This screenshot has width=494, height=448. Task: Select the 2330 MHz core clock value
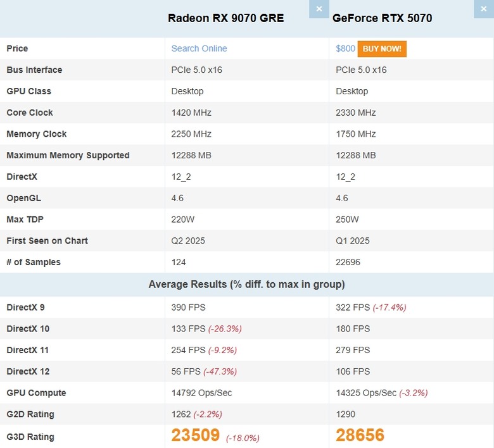[x=356, y=113]
